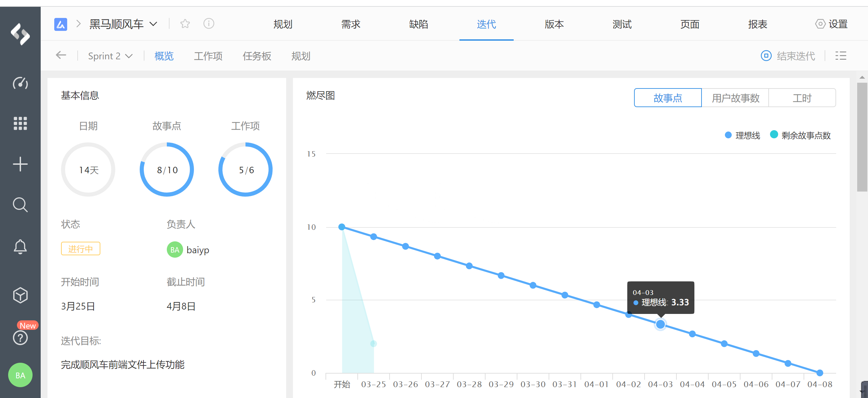Open the dashboard speedometer icon in sidebar
This screenshot has height=398, width=868.
click(x=20, y=83)
